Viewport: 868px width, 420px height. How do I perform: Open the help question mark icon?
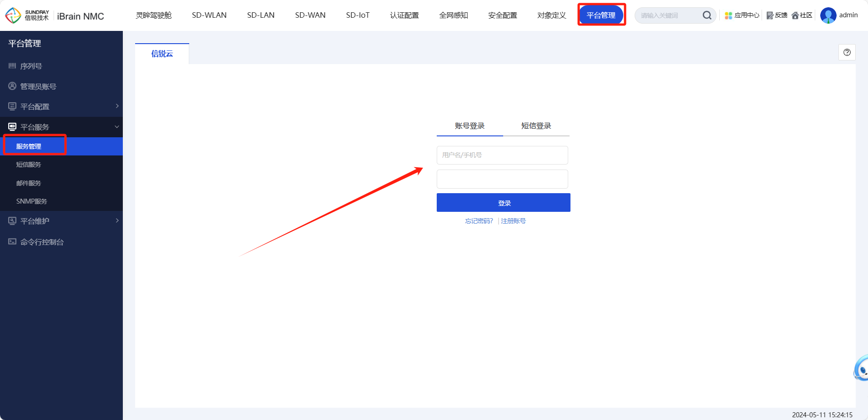click(847, 52)
